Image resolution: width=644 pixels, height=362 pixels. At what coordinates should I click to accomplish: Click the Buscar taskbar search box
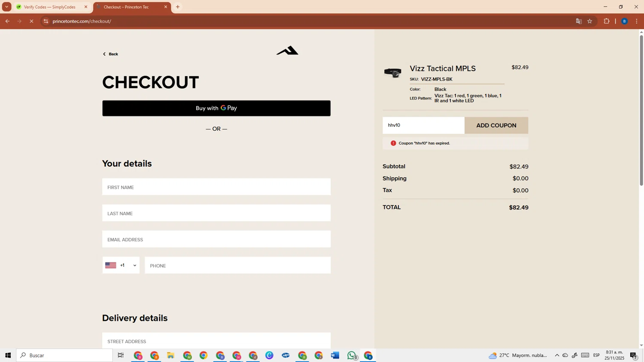pyautogui.click(x=64, y=355)
